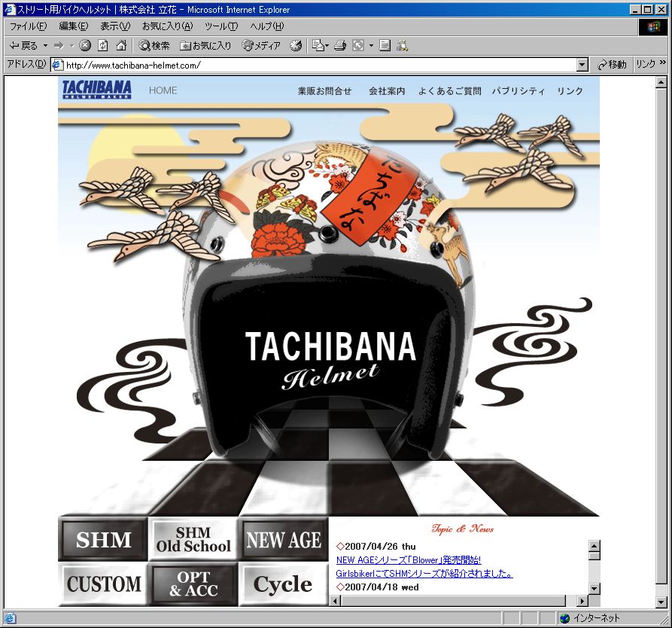Stop loading with the Stop icon
This screenshot has width=672, height=628.
coord(85,45)
